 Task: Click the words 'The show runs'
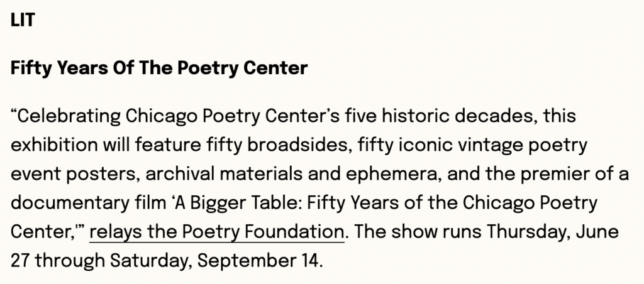(x=418, y=232)
